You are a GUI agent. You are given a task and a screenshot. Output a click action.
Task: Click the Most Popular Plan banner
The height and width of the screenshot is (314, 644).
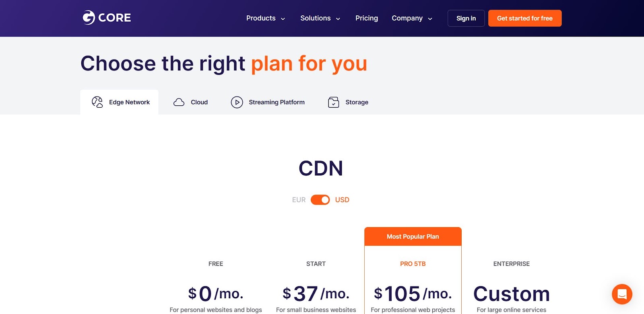[413, 236]
